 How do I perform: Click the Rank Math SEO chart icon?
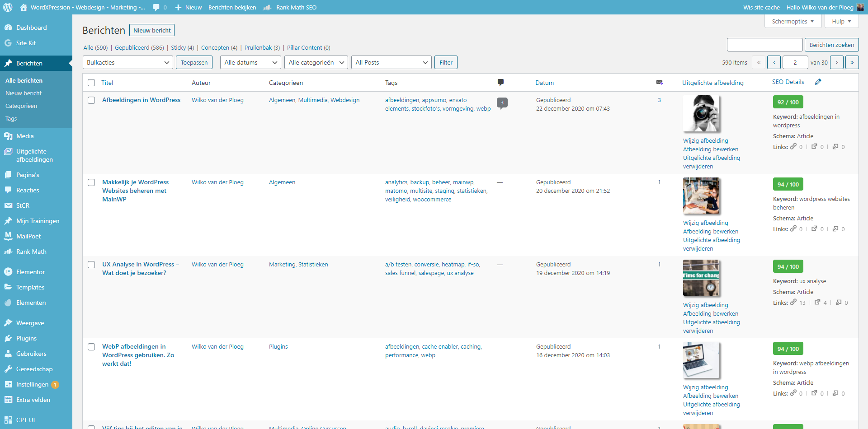(268, 7)
